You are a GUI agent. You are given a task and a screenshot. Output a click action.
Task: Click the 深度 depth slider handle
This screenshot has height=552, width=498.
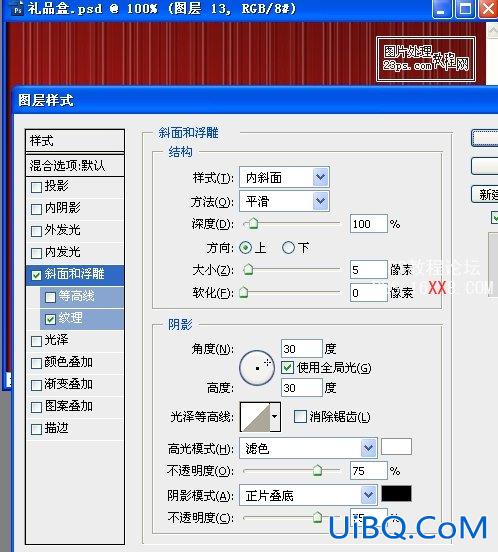[x=253, y=223]
